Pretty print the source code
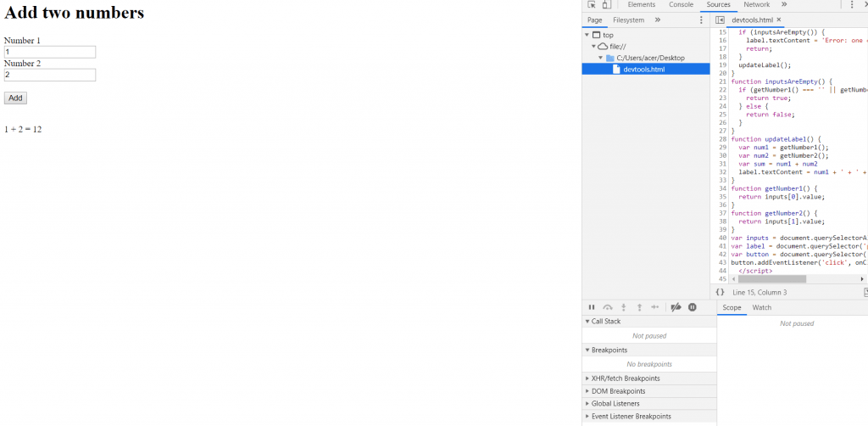Viewport: 868px width, 426px height. [x=720, y=292]
